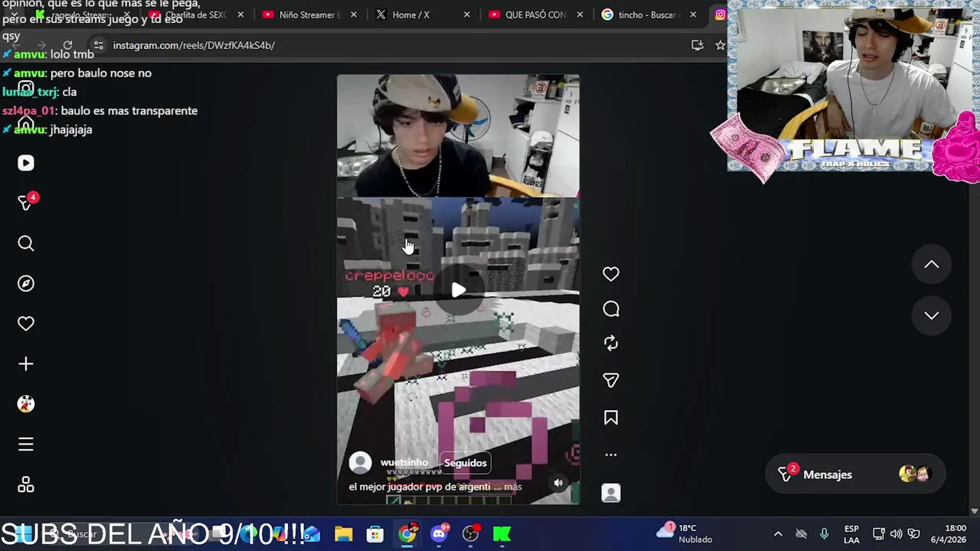Screen dimensions: 980x551
Task: Close the 'Home / X' tab
Action: tap(467, 15)
